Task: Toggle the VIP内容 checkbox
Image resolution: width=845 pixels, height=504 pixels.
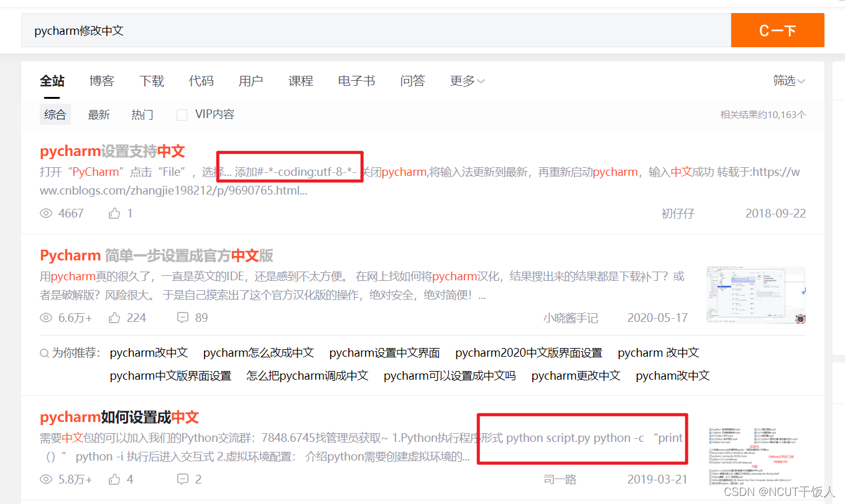Action: tap(182, 114)
